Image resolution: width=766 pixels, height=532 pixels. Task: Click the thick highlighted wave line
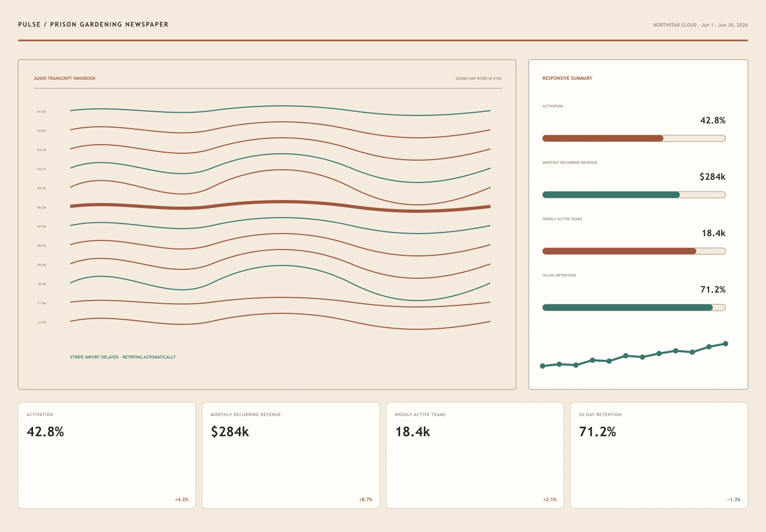coord(280,202)
